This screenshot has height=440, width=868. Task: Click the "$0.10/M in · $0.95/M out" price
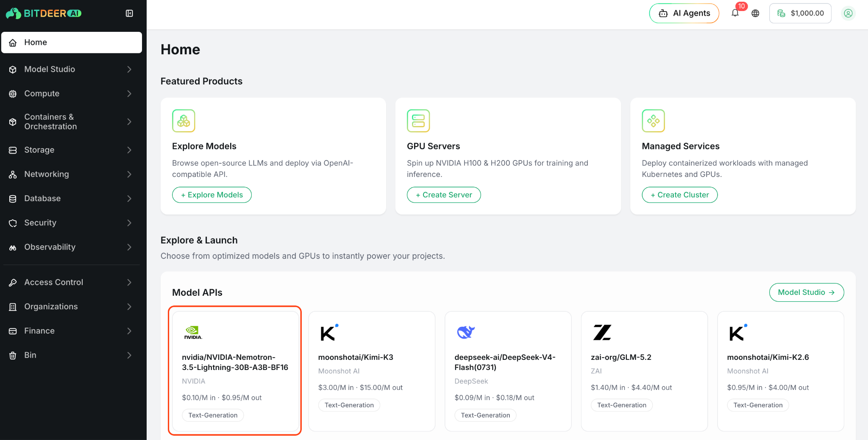(x=222, y=398)
